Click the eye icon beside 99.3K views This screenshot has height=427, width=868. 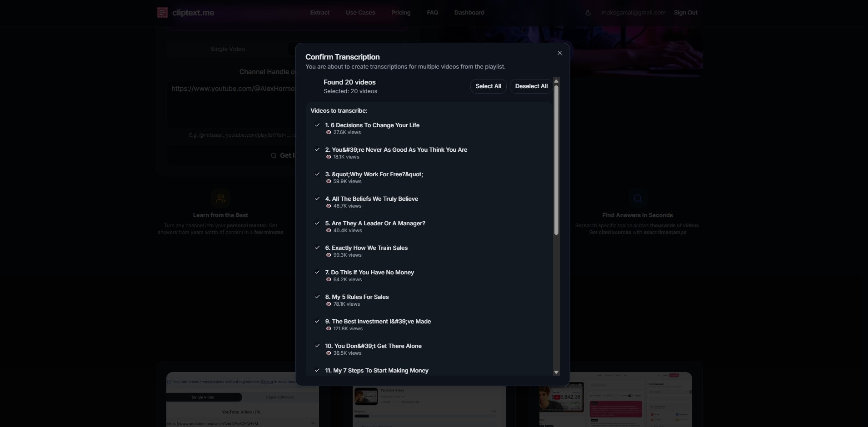point(329,255)
